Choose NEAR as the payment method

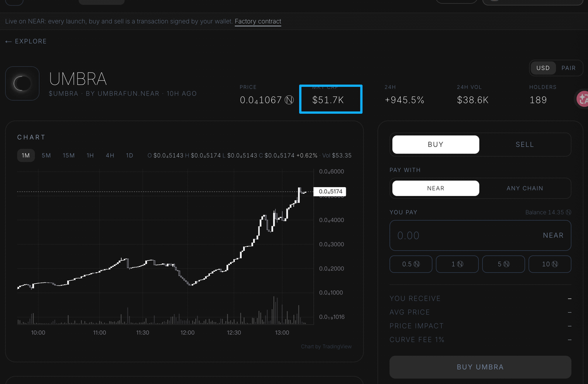point(435,189)
